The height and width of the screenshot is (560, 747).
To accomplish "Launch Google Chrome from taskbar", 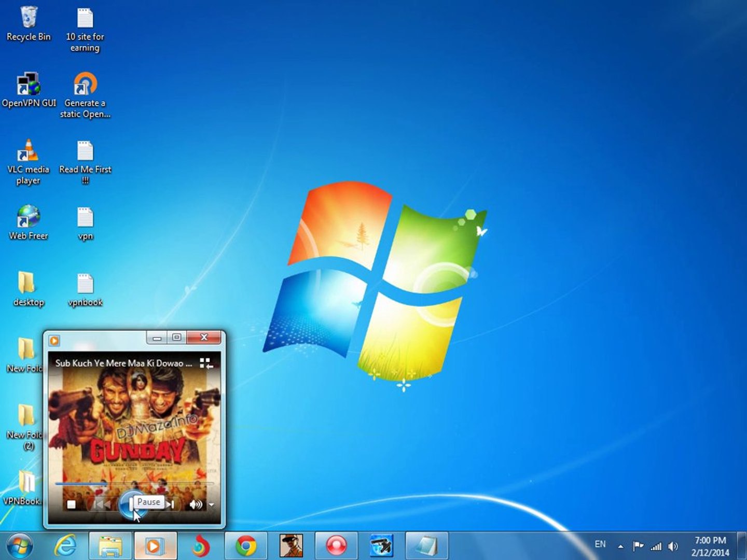I will coord(246,546).
